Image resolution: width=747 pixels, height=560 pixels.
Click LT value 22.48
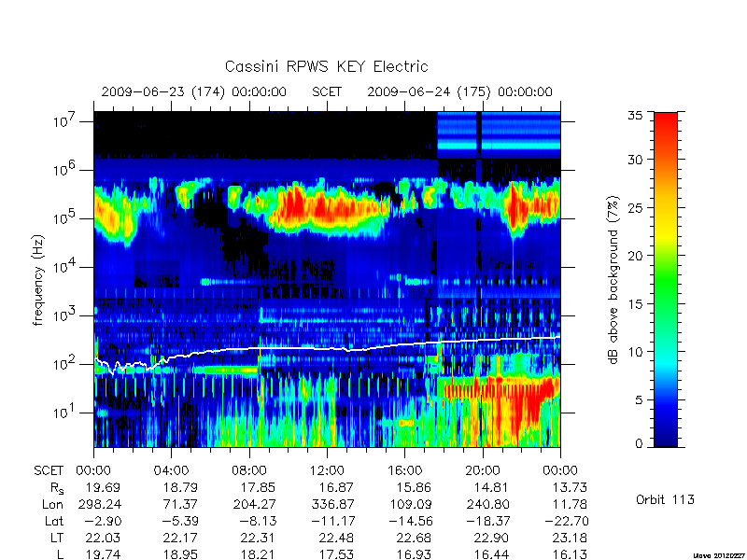336,538
